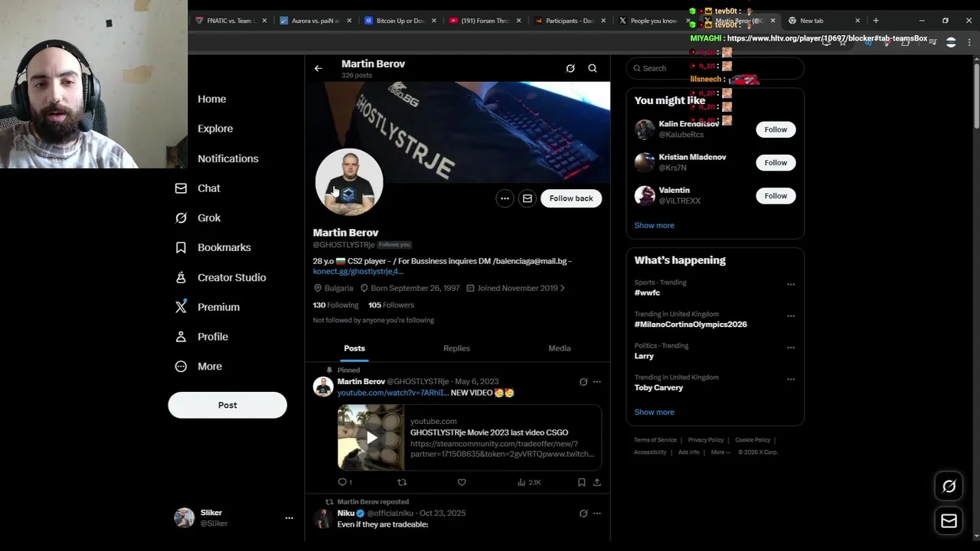This screenshot has height=551, width=980.
Task: Open the three-dot menu on the profile
Action: pyautogui.click(x=505, y=198)
